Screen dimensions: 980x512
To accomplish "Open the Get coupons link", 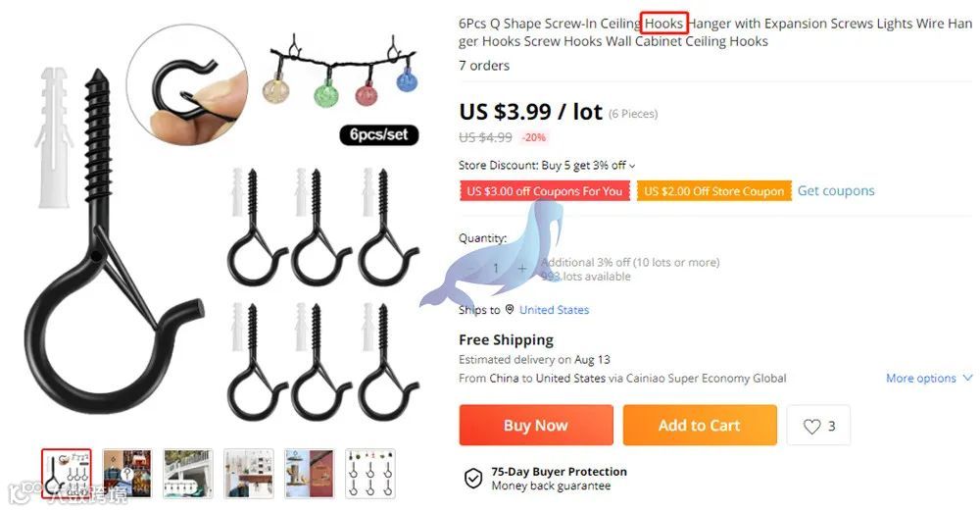I will click(836, 191).
